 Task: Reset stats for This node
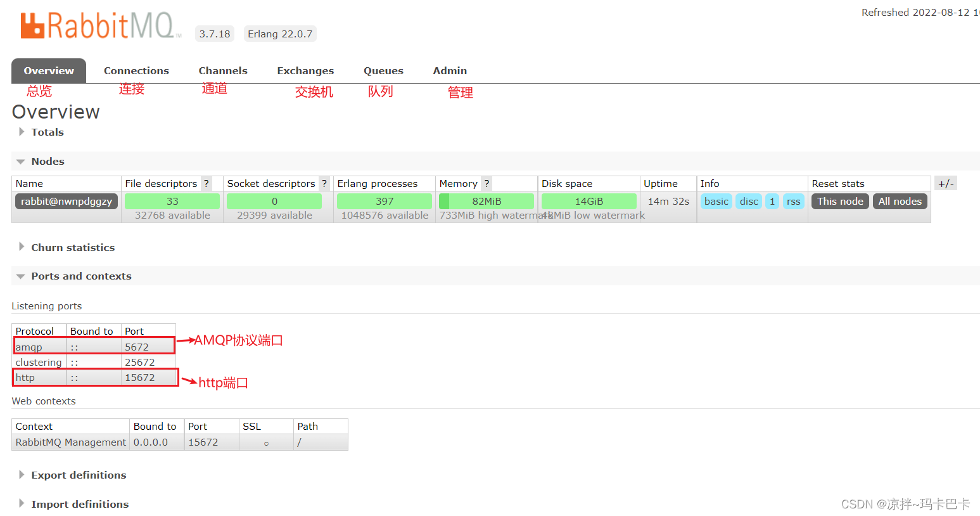840,202
